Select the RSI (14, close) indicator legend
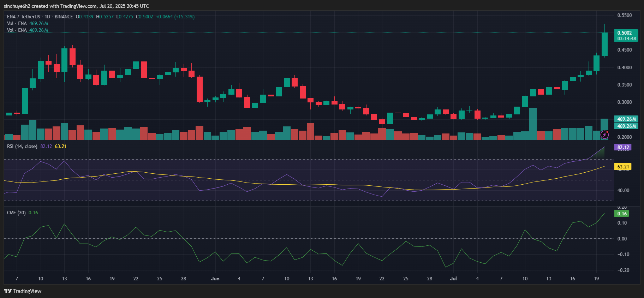Image resolution: width=644 pixels, height=298 pixels. click(x=22, y=146)
